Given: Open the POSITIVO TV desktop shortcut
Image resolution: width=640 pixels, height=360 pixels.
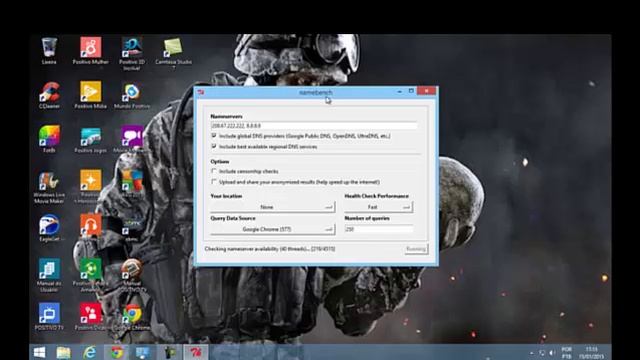Looking at the screenshot, I should pyautogui.click(x=49, y=316).
